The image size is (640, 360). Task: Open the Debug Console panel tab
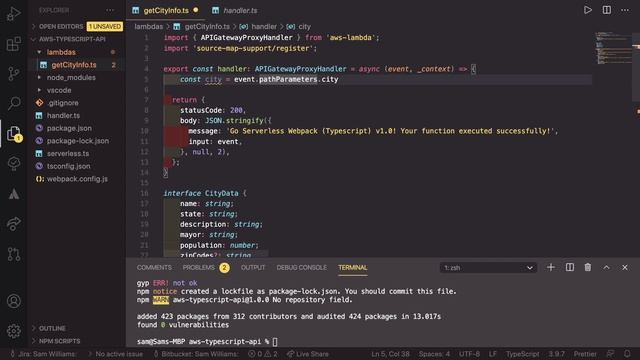tap(302, 268)
